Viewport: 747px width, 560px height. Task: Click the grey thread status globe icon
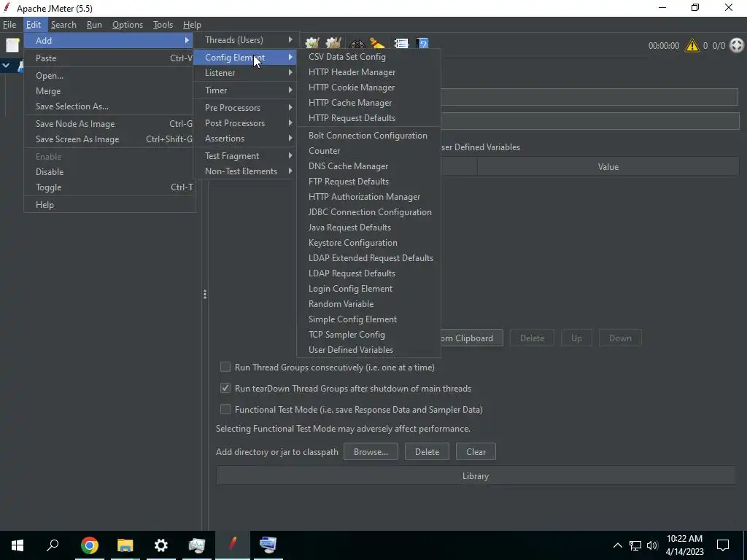click(737, 46)
